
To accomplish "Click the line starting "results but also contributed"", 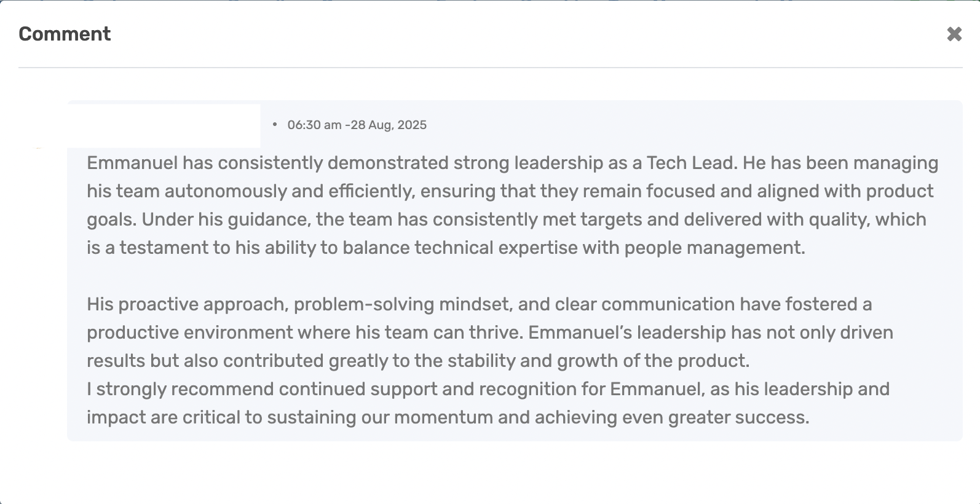I will coord(418,361).
